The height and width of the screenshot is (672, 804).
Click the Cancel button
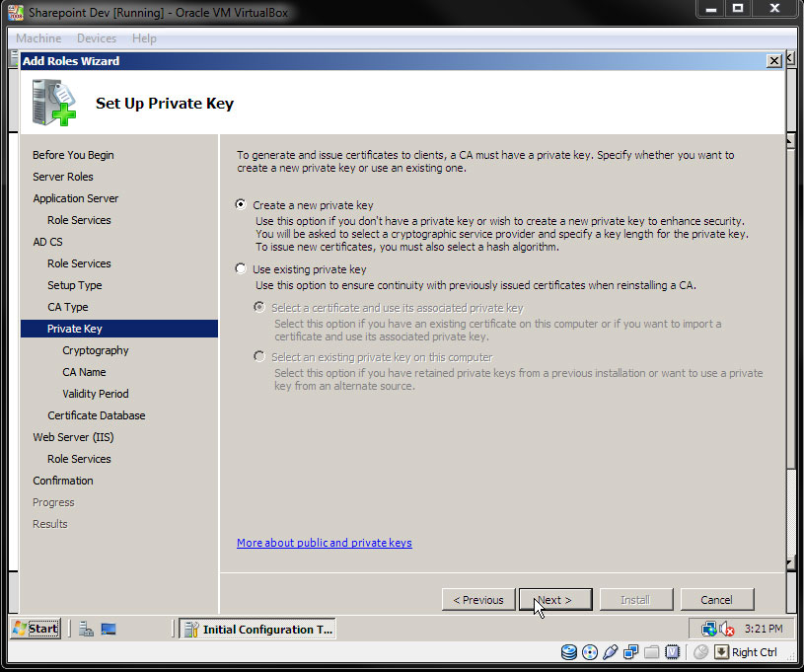pyautogui.click(x=717, y=600)
